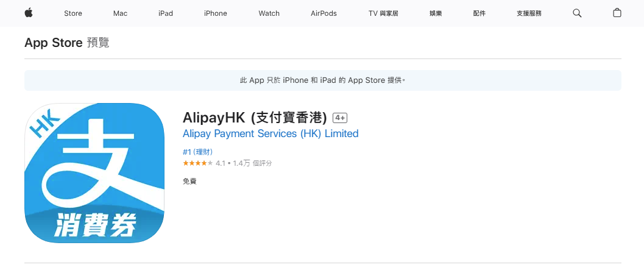Open the search magnifier icon
This screenshot has width=644, height=273.
click(x=577, y=13)
